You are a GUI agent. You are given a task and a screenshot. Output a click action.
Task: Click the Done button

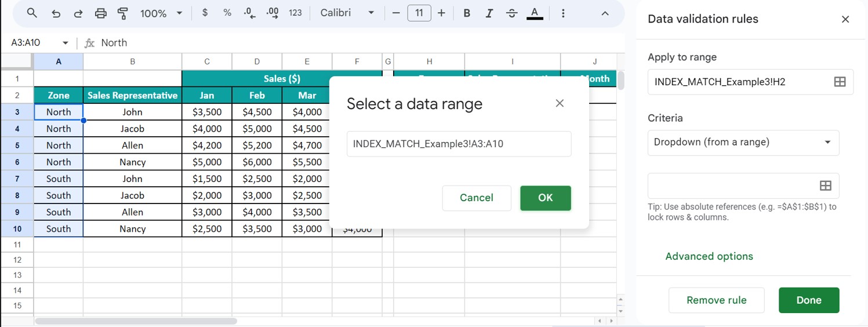(809, 300)
